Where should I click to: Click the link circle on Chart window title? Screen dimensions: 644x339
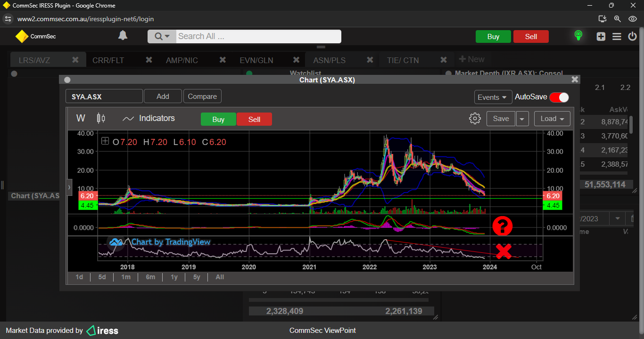point(67,80)
